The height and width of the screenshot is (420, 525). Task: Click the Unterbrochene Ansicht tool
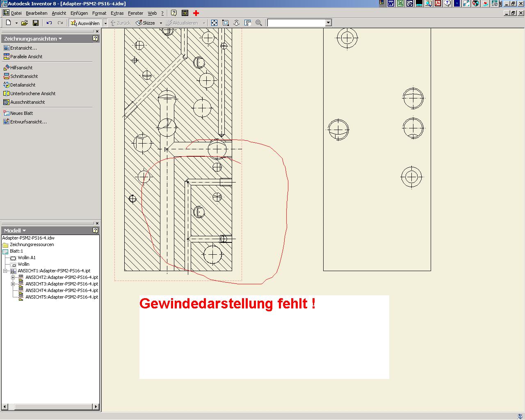(x=32, y=94)
